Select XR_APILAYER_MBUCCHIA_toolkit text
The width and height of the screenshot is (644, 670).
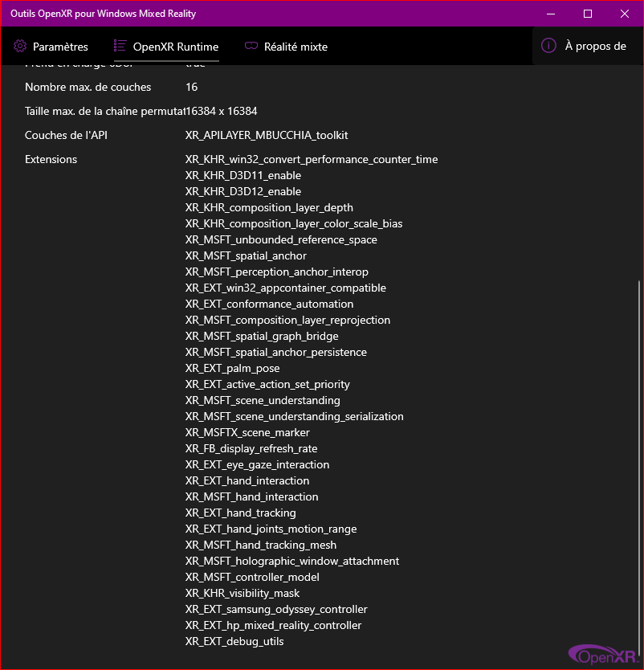tap(267, 136)
